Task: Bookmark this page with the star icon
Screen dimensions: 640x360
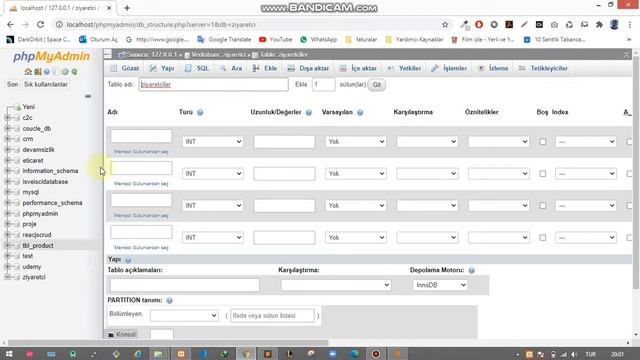Action: point(445,24)
